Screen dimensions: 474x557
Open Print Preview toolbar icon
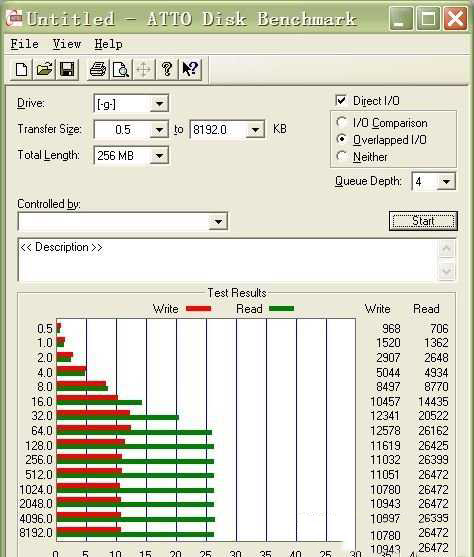[121, 69]
